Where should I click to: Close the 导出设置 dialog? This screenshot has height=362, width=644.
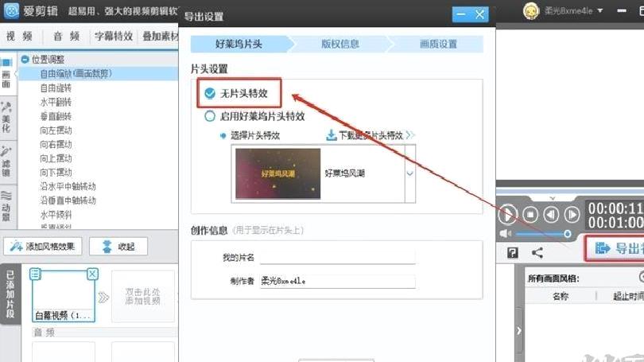tap(479, 15)
